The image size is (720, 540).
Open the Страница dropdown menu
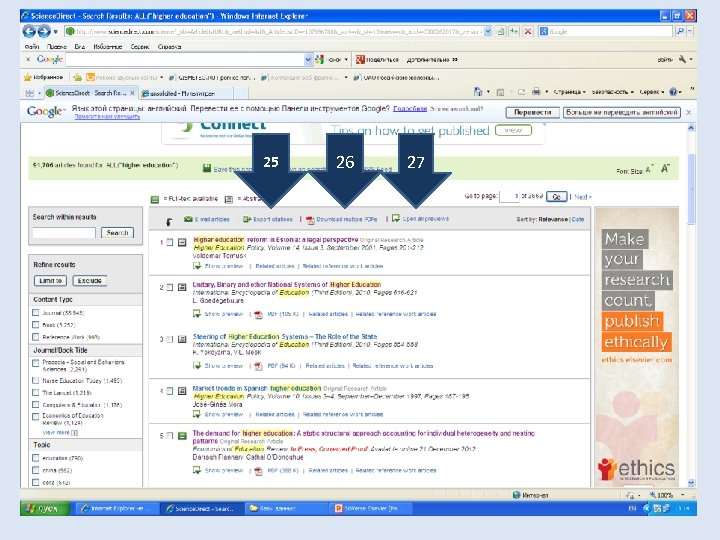(569, 92)
